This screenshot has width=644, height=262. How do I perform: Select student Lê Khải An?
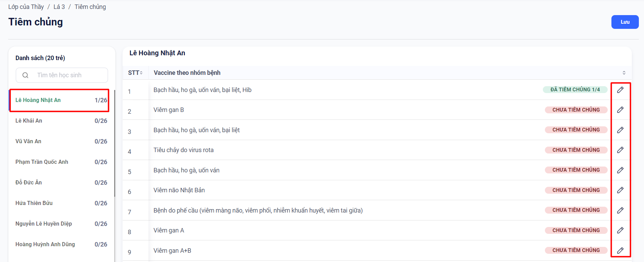[29, 121]
